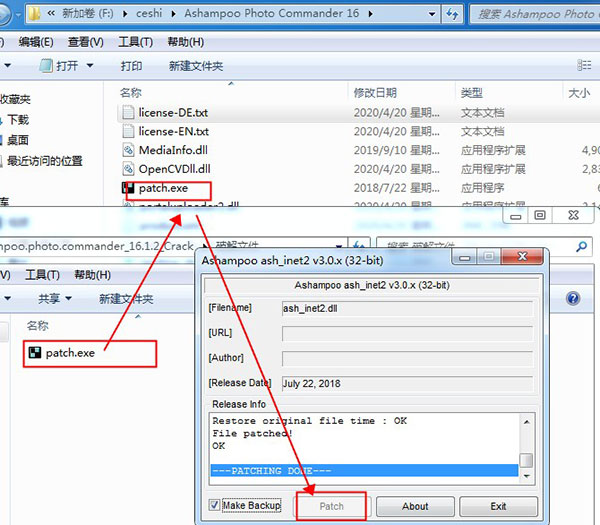This screenshot has width=600, height=525.
Task: Click ceshi in the address bar path
Action: [x=149, y=13]
